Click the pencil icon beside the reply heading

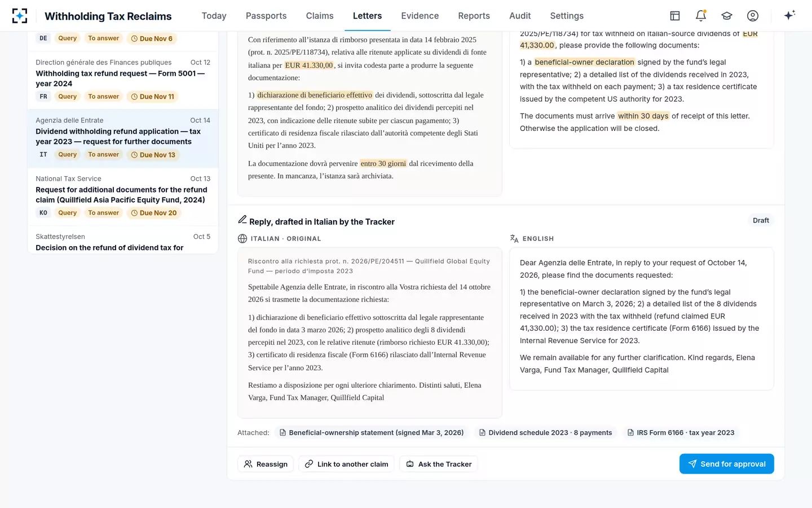242,220
